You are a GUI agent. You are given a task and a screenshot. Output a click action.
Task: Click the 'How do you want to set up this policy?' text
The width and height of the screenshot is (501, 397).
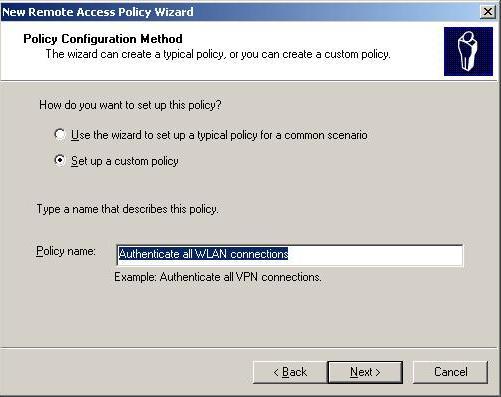tap(130, 105)
